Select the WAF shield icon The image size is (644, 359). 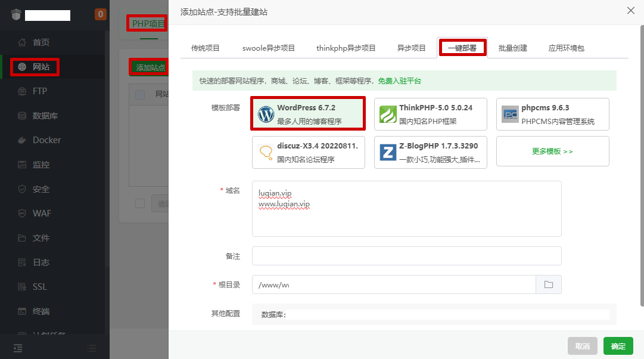22,213
